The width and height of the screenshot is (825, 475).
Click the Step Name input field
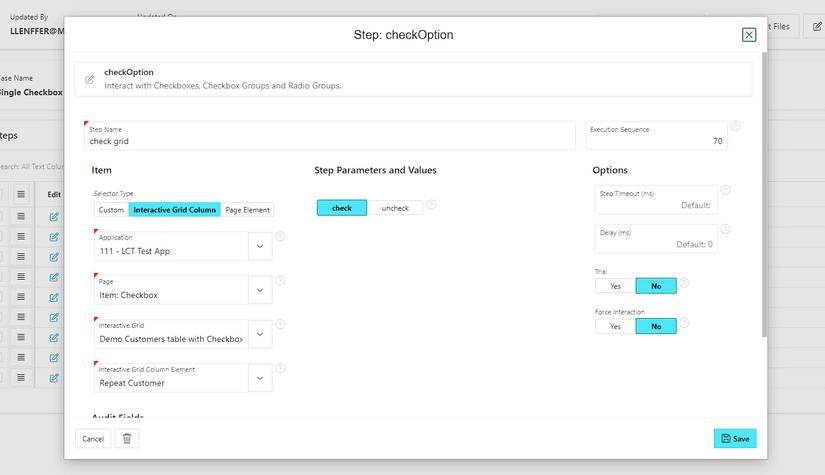click(330, 136)
